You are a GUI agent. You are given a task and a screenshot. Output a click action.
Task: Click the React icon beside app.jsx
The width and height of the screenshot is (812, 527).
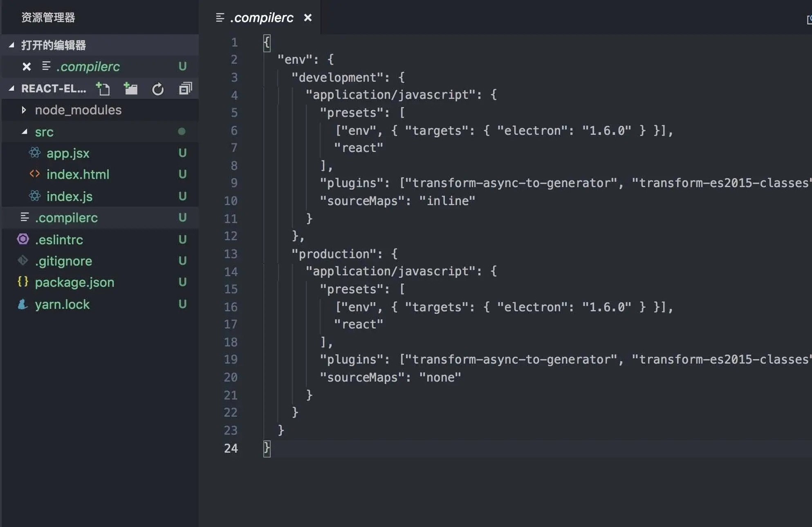tap(35, 153)
